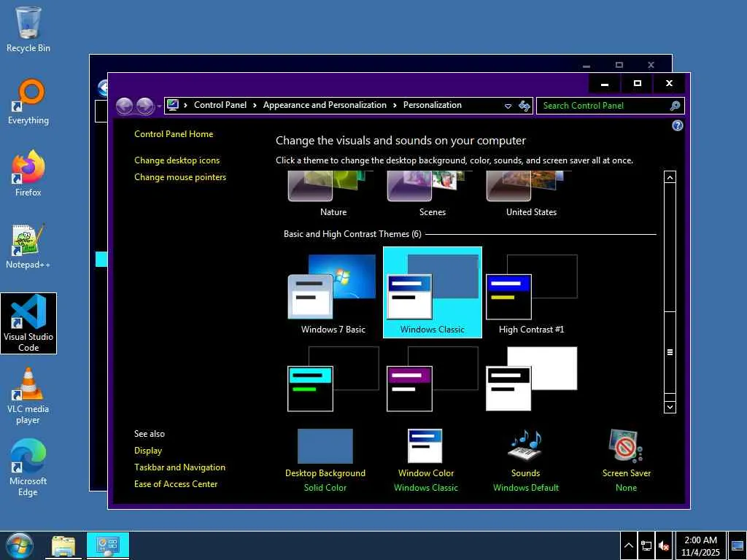Image resolution: width=747 pixels, height=560 pixels.
Task: Open Firefox desktop shortcut
Action: click(28, 174)
